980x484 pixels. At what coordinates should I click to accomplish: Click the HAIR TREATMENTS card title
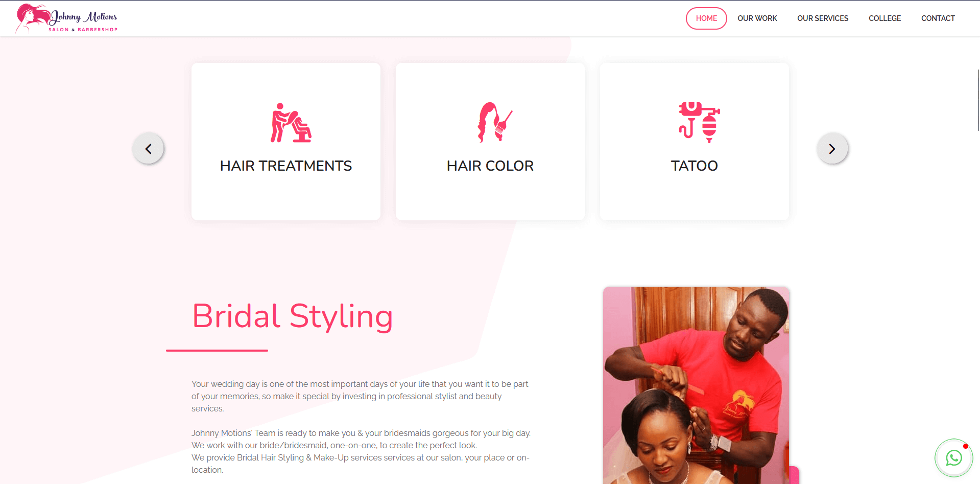[286, 166]
